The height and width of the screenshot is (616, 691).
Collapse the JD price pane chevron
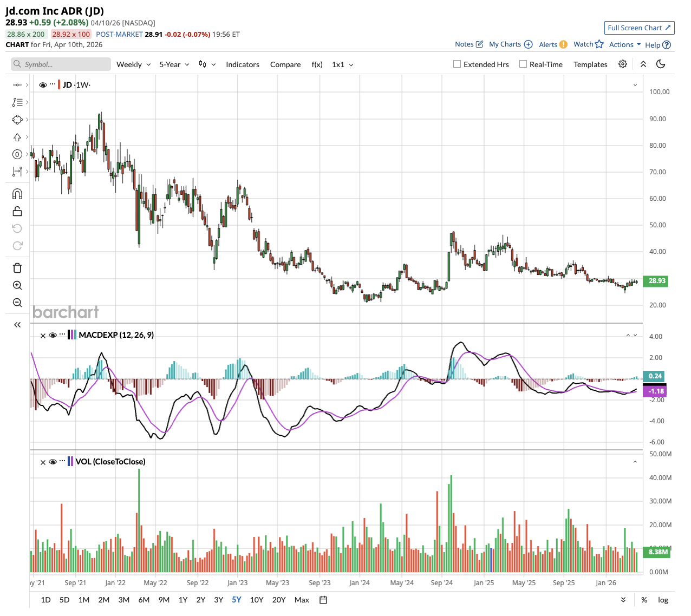(x=635, y=85)
